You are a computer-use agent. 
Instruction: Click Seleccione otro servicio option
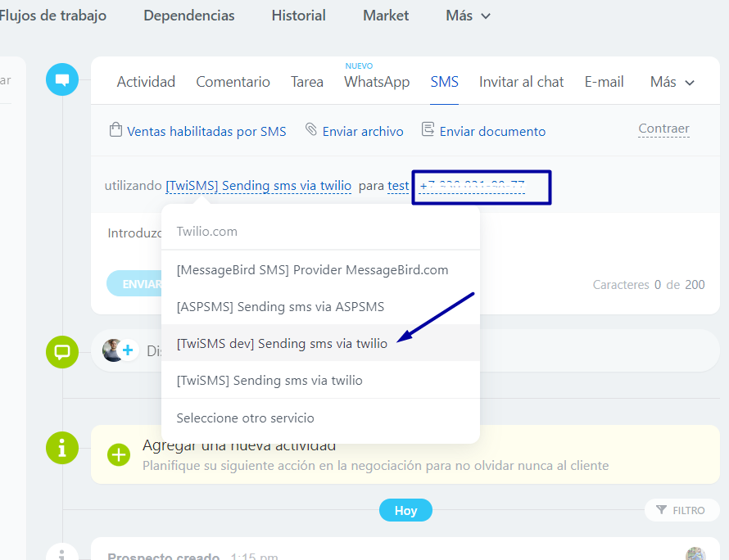tap(245, 418)
